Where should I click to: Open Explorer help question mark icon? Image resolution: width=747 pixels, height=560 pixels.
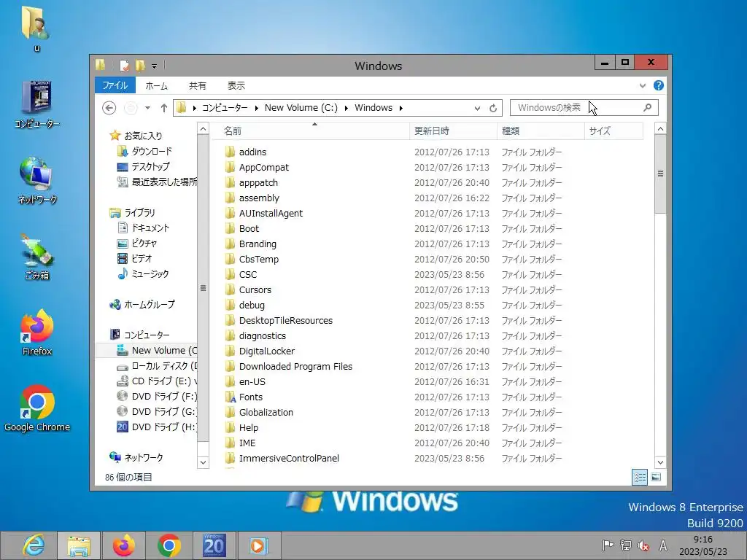[x=659, y=85]
